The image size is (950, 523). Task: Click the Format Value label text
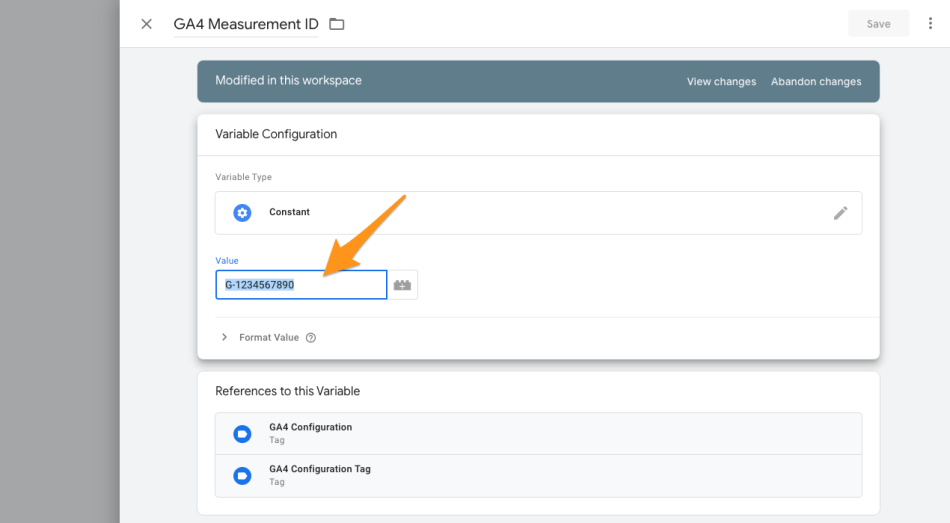269,338
